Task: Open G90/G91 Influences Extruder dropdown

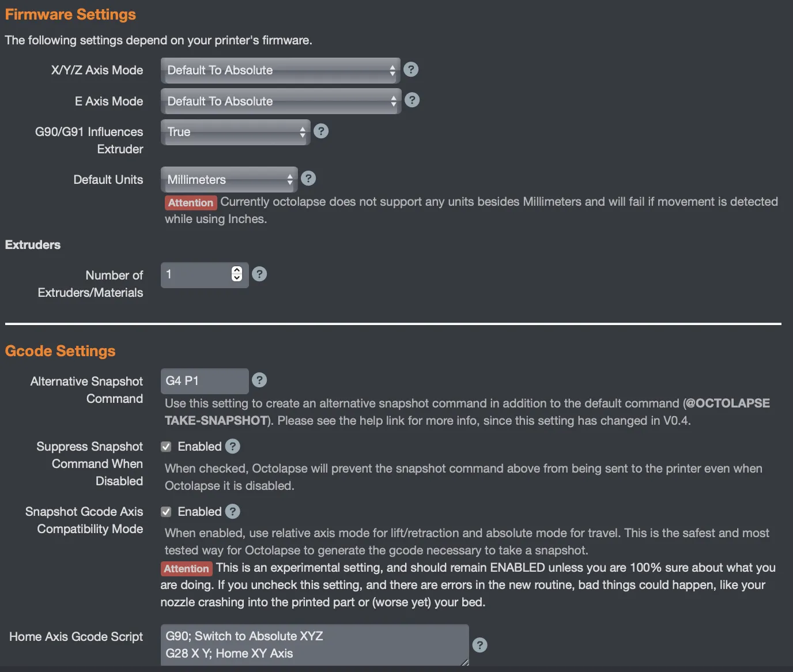Action: [x=235, y=132]
